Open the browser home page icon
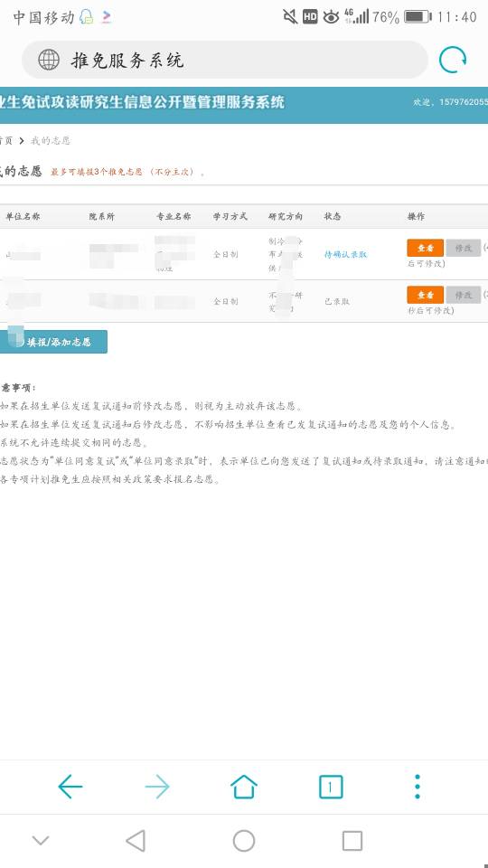Screen dimensions: 488x868 pos(244,786)
